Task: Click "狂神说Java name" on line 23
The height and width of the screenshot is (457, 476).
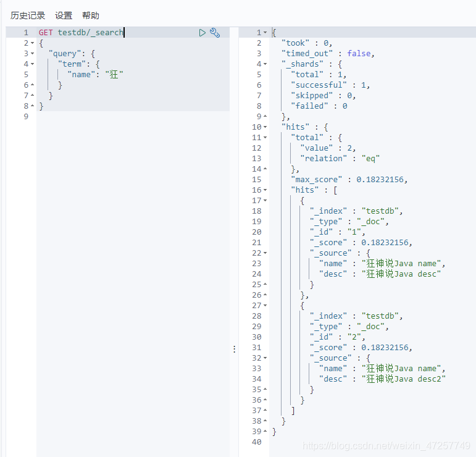Action: [401, 264]
